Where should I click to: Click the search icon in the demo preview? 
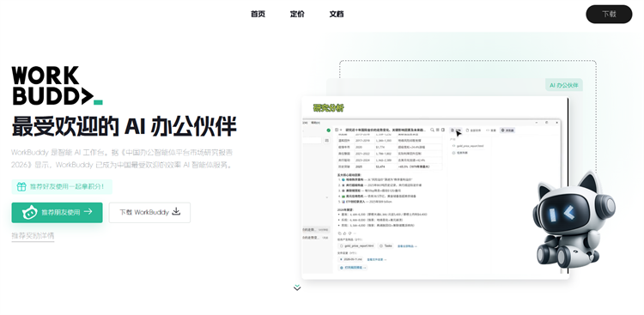pyautogui.click(x=433, y=130)
